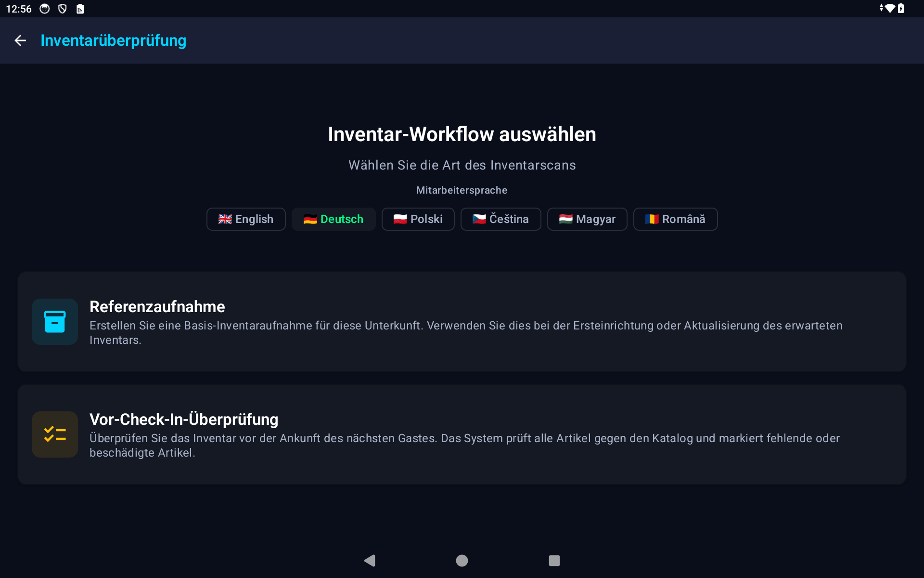The width and height of the screenshot is (924, 578).
Task: Start the Vor-Check-In-Überprüfung workflow
Action: (462, 434)
